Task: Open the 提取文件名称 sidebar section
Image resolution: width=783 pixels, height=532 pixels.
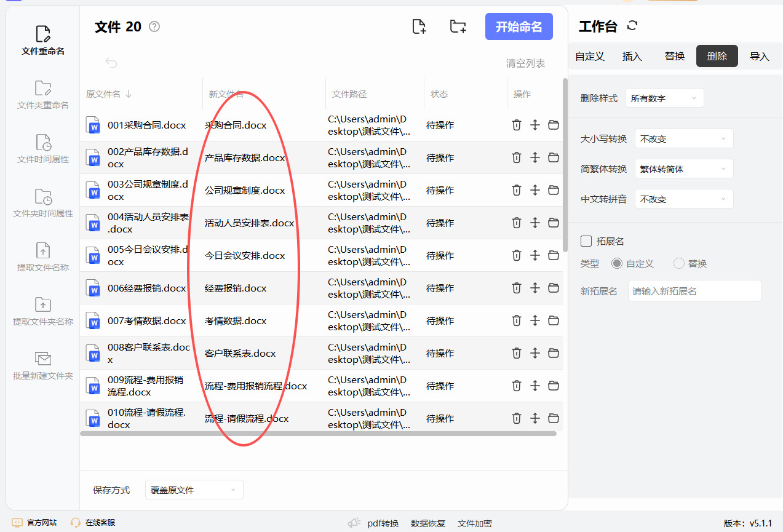Action: 43,257
